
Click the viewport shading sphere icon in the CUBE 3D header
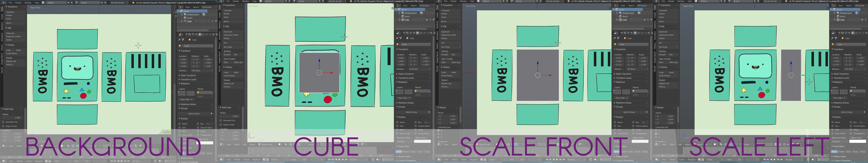click(279, 145)
